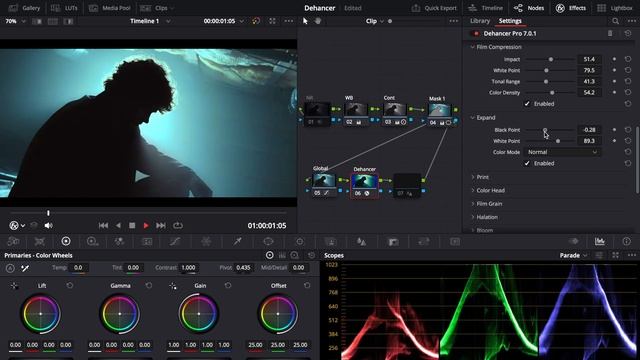The height and width of the screenshot is (360, 640).
Task: Open the Lightbox view
Action: 614,8
